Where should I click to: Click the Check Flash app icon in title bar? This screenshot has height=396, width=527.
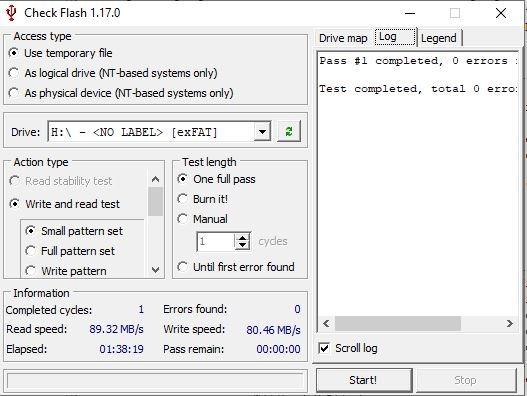(x=11, y=13)
